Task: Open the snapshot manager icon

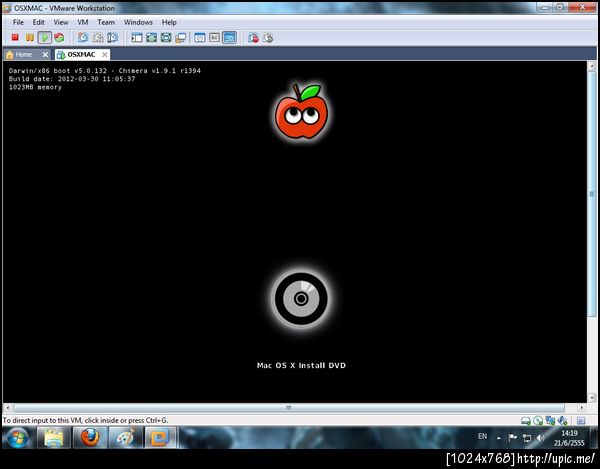Action: [x=112, y=37]
